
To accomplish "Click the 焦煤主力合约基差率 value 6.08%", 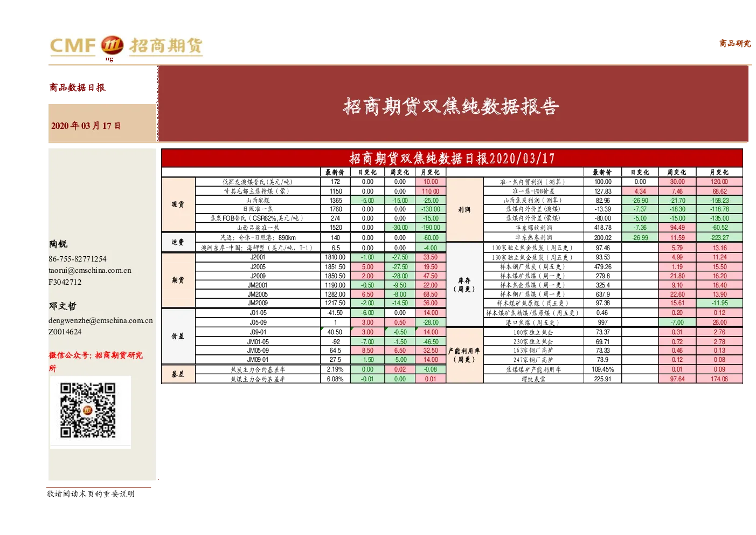I will coord(335,379).
